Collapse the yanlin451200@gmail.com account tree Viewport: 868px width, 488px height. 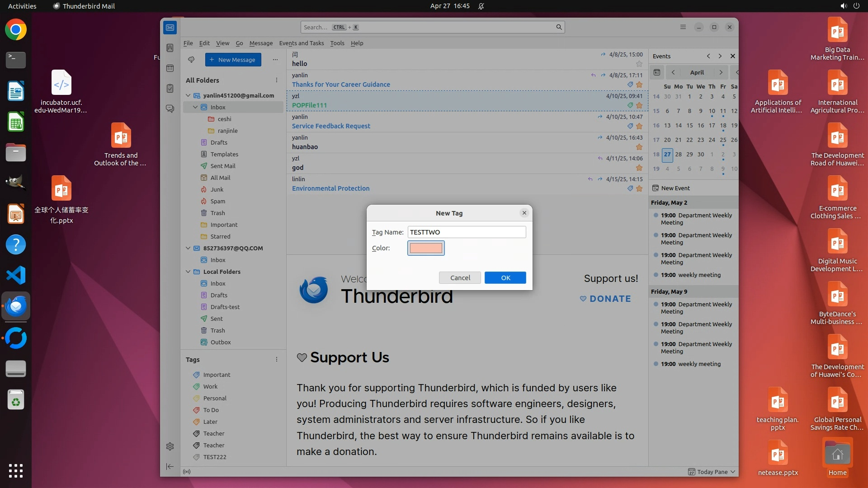click(x=189, y=95)
